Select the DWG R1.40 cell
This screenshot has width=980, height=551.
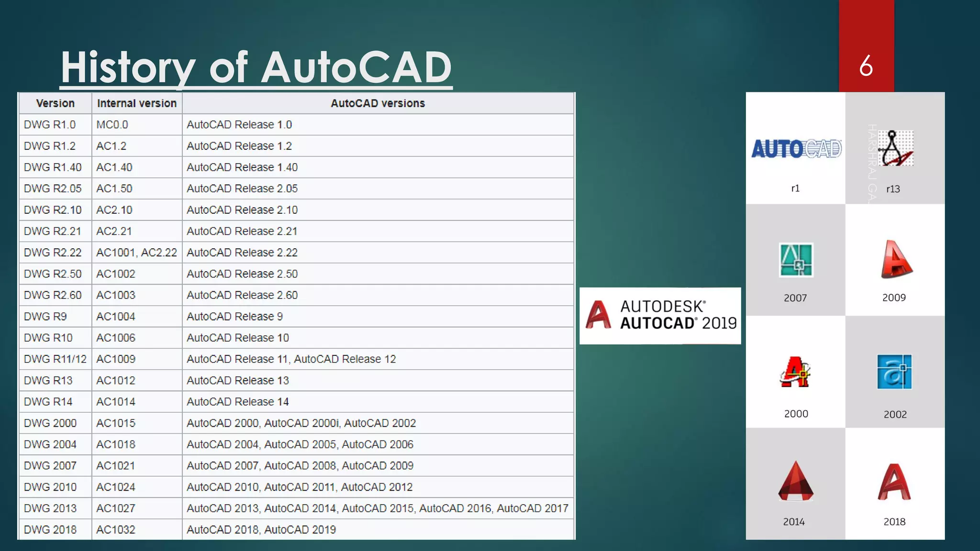point(55,167)
